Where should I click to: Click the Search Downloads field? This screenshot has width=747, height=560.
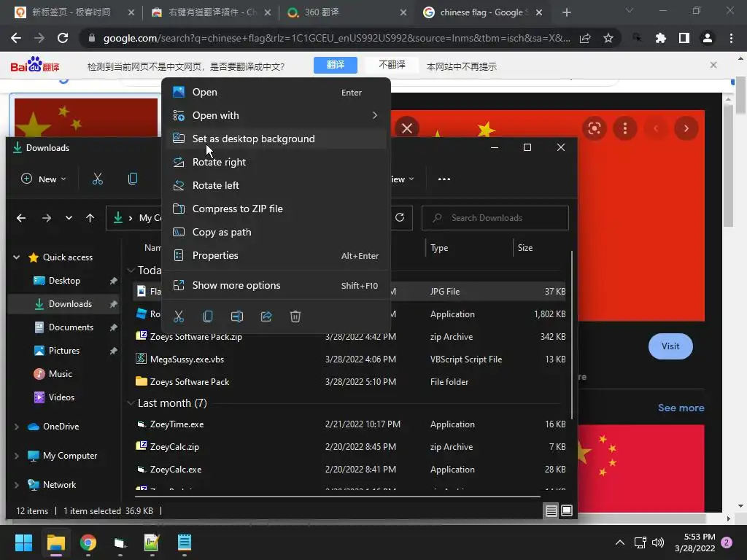[x=495, y=218]
